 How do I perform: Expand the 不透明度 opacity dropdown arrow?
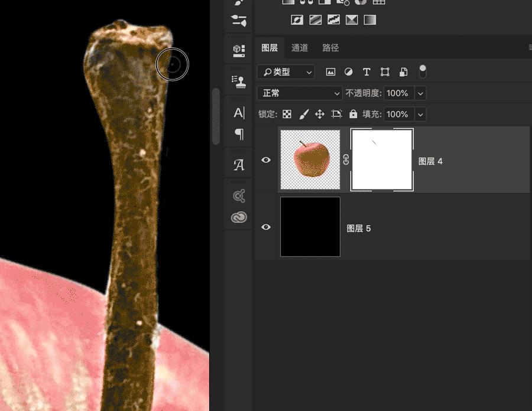tap(420, 93)
